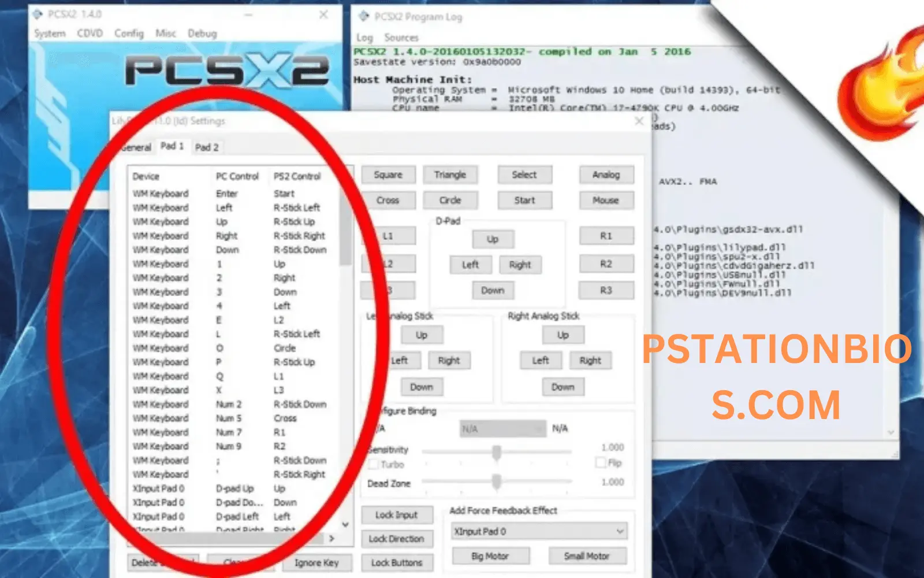The height and width of the screenshot is (578, 924).
Task: Click Program Log scroll down arrow
Action: click(x=891, y=432)
